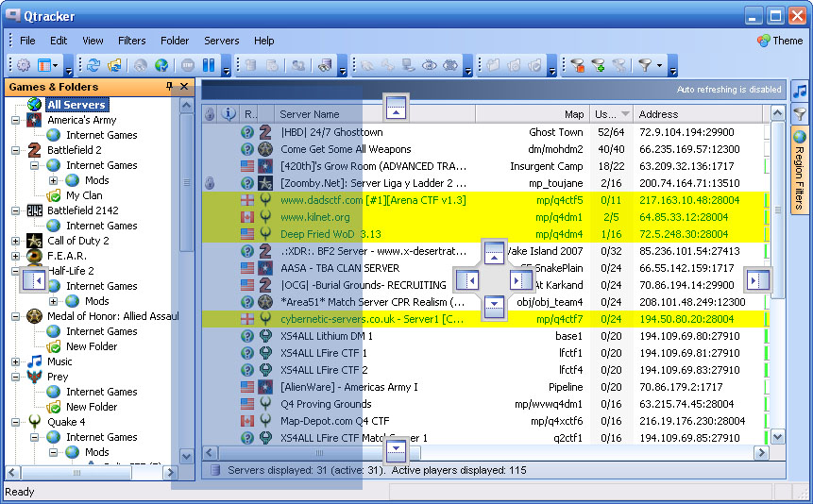Click the info column header icon
This screenshot has height=504, width=813.
[229, 113]
